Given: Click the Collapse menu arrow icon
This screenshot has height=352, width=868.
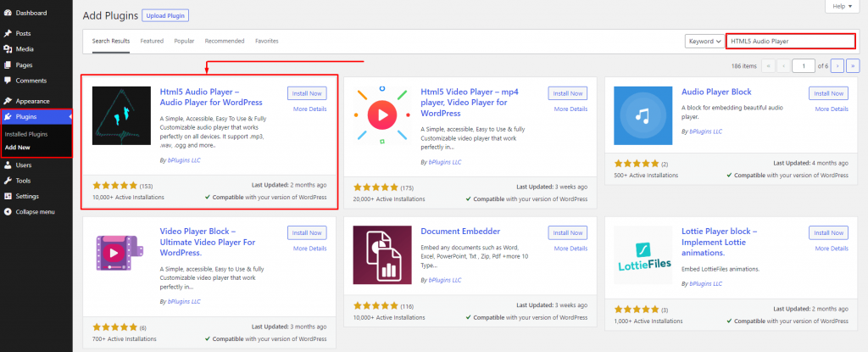Looking at the screenshot, I should click(8, 211).
